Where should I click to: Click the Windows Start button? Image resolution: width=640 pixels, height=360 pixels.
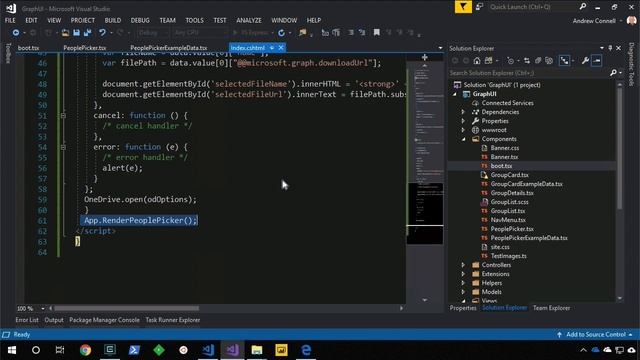12,350
